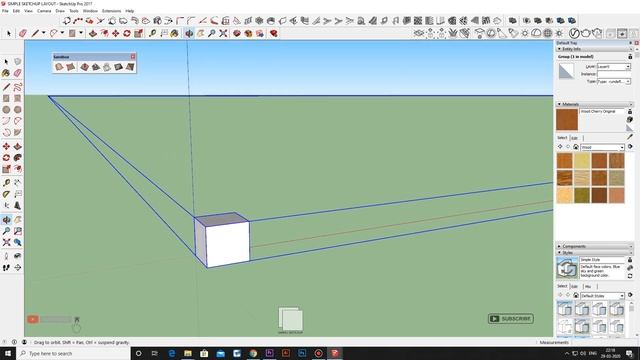Click the last Sandbox tool Flip Edge

pyautogui.click(x=130, y=67)
